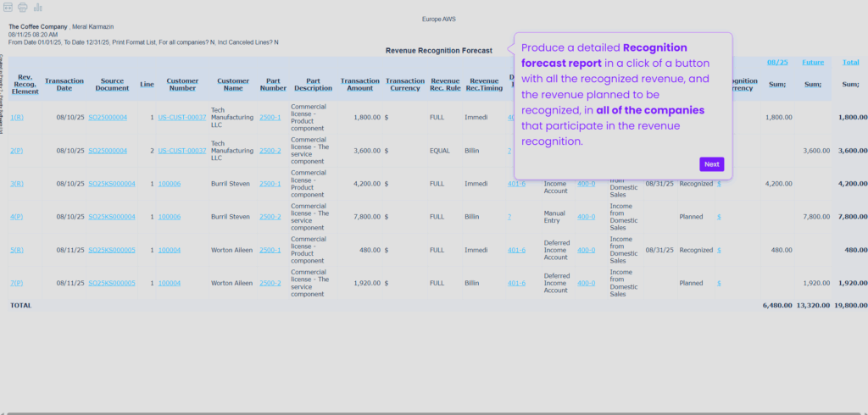Click the horizontal scrollbar at the window bottom

coord(434,412)
